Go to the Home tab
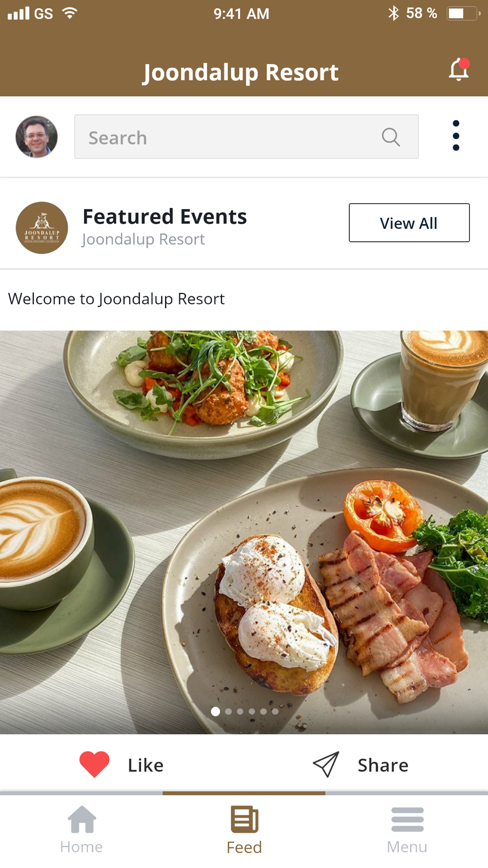 pos(81,830)
